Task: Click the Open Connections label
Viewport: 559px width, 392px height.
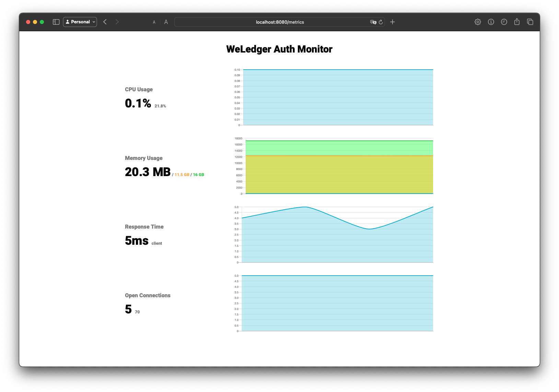Action: tap(148, 295)
